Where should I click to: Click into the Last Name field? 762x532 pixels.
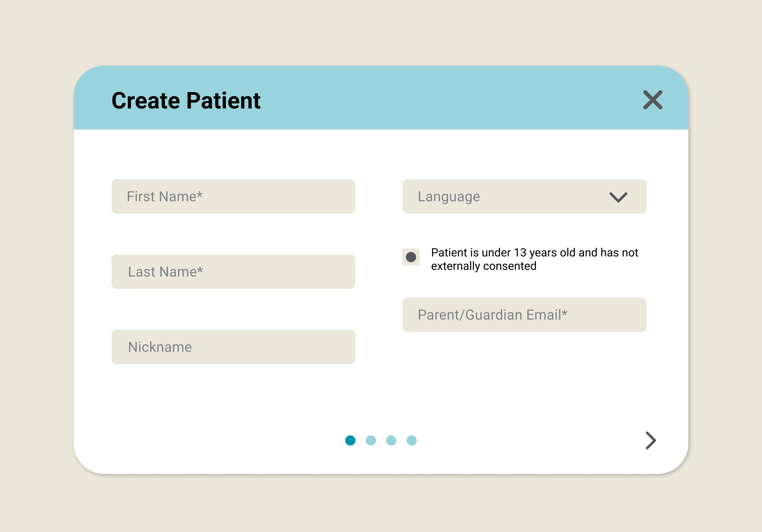(233, 272)
